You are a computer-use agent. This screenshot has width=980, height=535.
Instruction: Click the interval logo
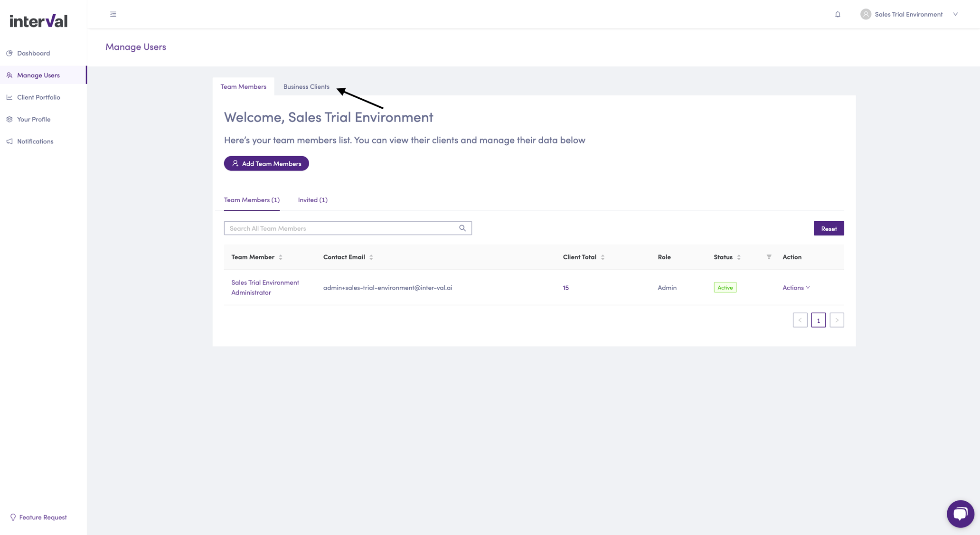(38, 20)
